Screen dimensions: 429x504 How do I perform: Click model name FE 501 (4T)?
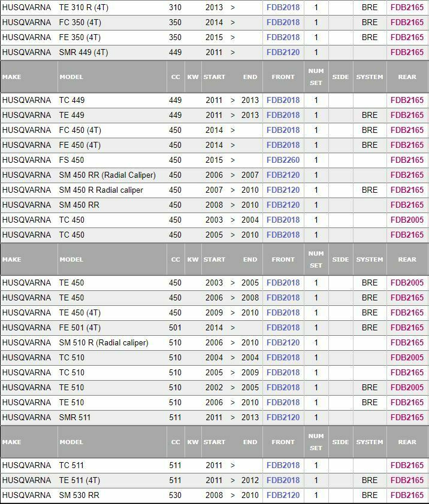point(80,328)
